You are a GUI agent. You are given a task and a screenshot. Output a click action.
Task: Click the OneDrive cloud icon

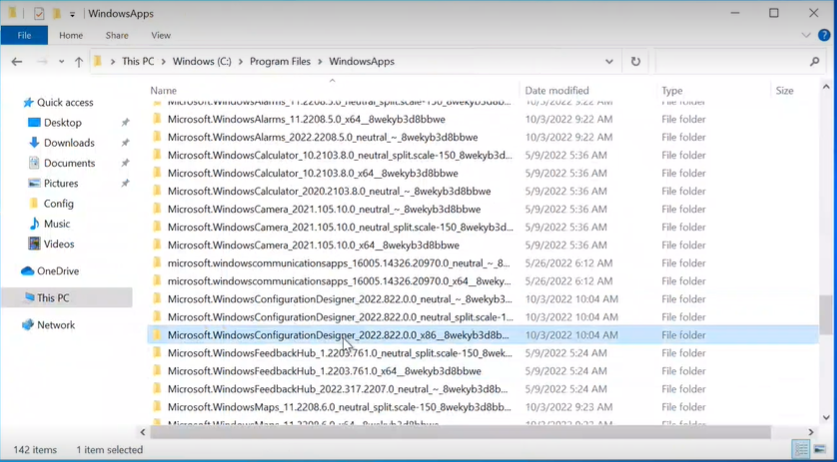pyautogui.click(x=27, y=271)
